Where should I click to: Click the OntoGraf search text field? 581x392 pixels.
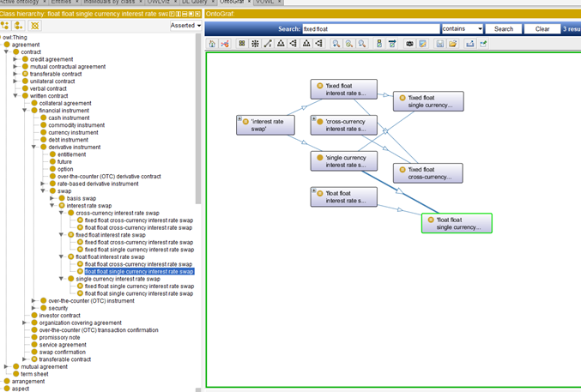tap(371, 29)
